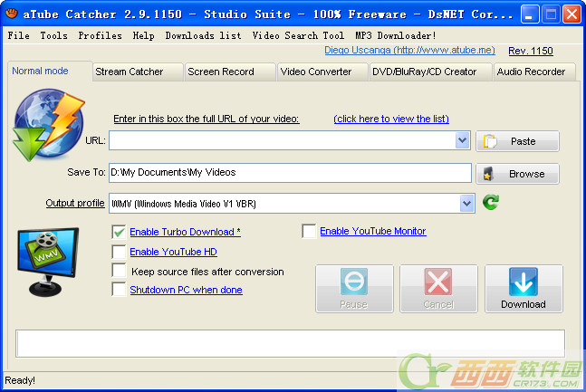
Task: Open the Output profile dropdown
Action: (x=466, y=204)
